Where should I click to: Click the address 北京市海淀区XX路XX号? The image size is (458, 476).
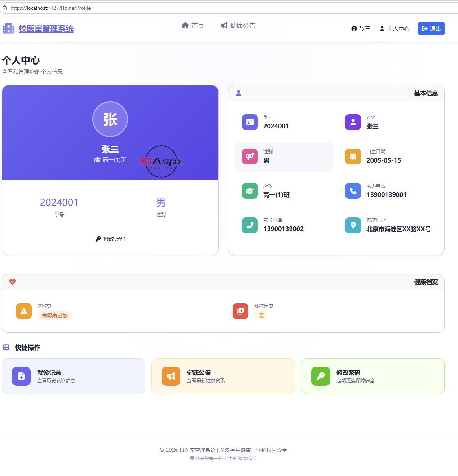pyautogui.click(x=398, y=229)
